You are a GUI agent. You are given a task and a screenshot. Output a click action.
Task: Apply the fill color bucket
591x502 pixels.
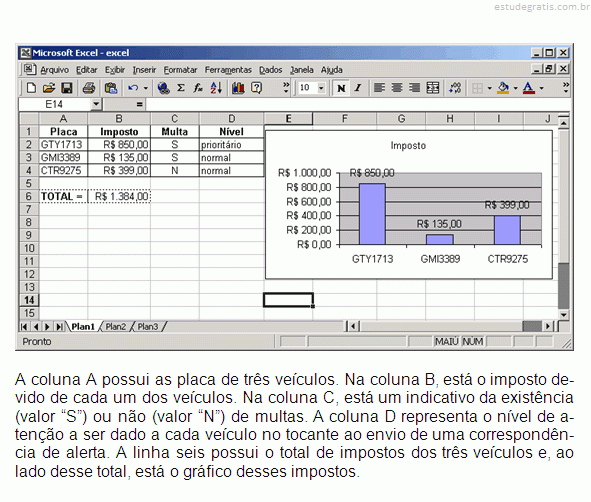click(503, 88)
